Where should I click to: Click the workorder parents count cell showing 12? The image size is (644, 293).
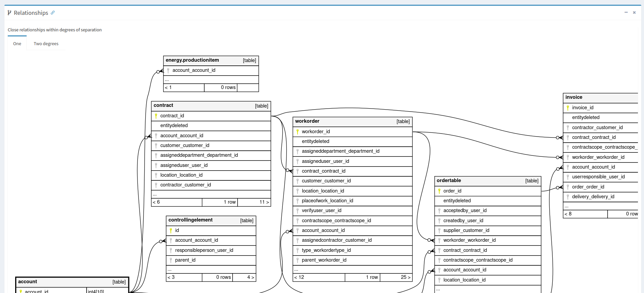[x=299, y=277]
